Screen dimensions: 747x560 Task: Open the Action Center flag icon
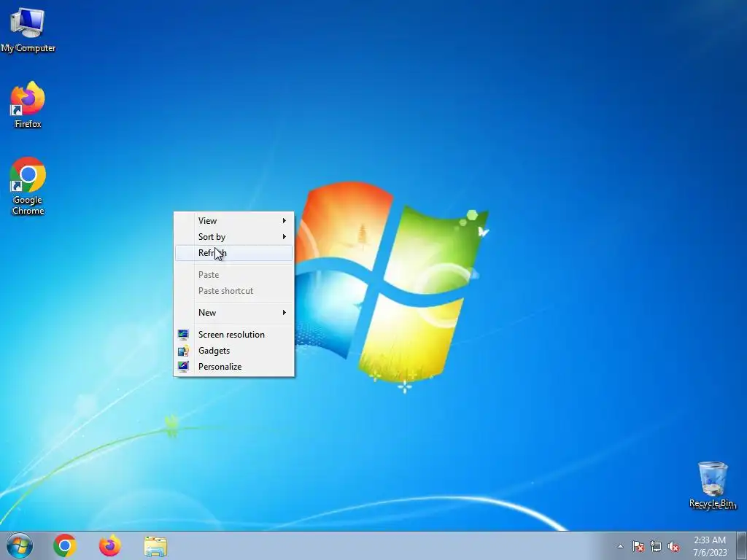(638, 546)
